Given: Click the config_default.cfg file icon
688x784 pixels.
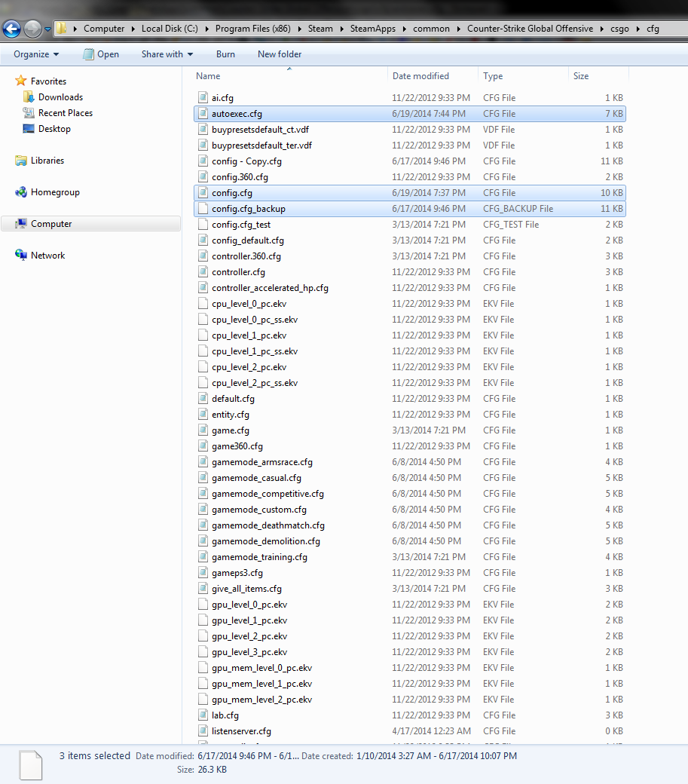Looking at the screenshot, I should tap(203, 240).
